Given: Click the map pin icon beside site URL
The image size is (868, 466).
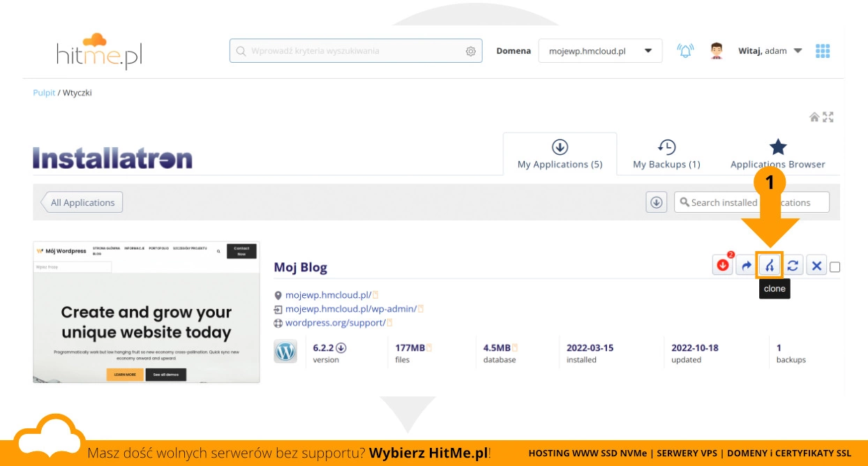Looking at the screenshot, I should (278, 296).
